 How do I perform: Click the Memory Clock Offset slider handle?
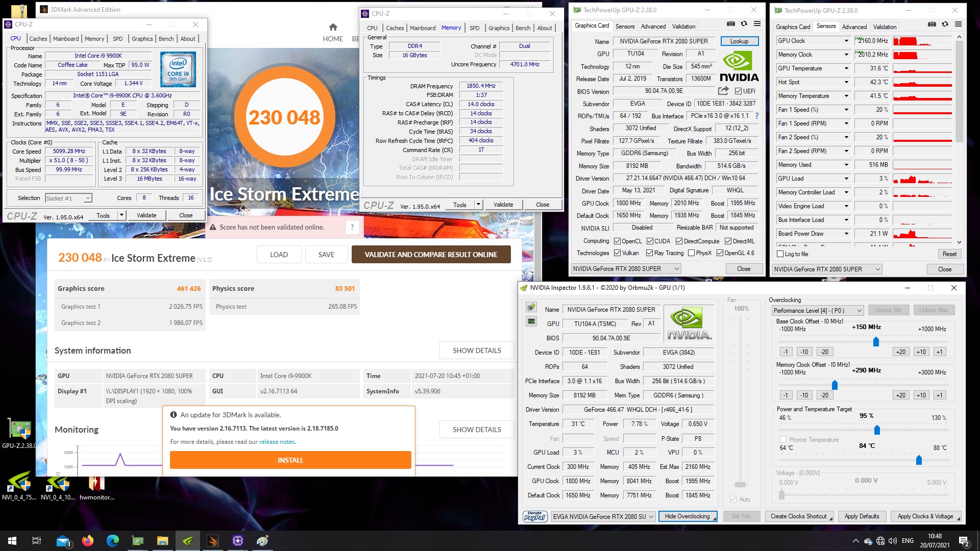835,385
